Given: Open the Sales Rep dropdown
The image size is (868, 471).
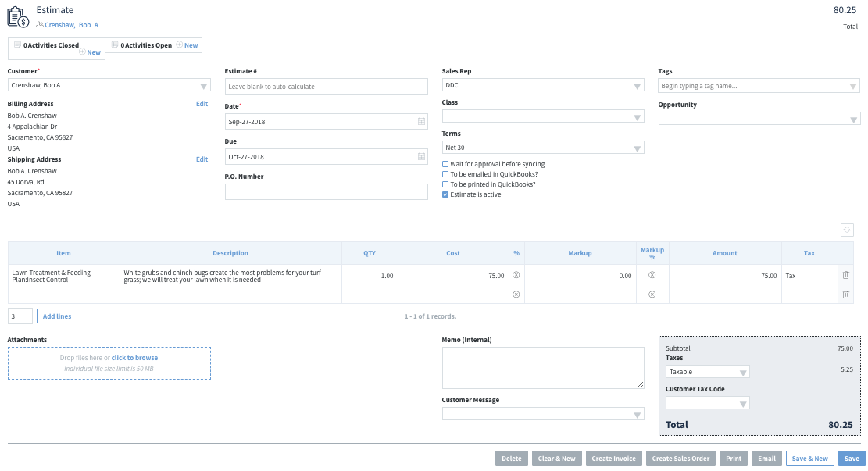Looking at the screenshot, I should [637, 86].
